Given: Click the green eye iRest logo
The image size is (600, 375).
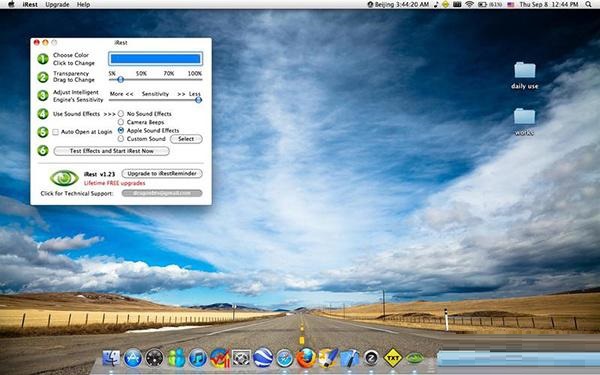Looking at the screenshot, I should pyautogui.click(x=64, y=178).
